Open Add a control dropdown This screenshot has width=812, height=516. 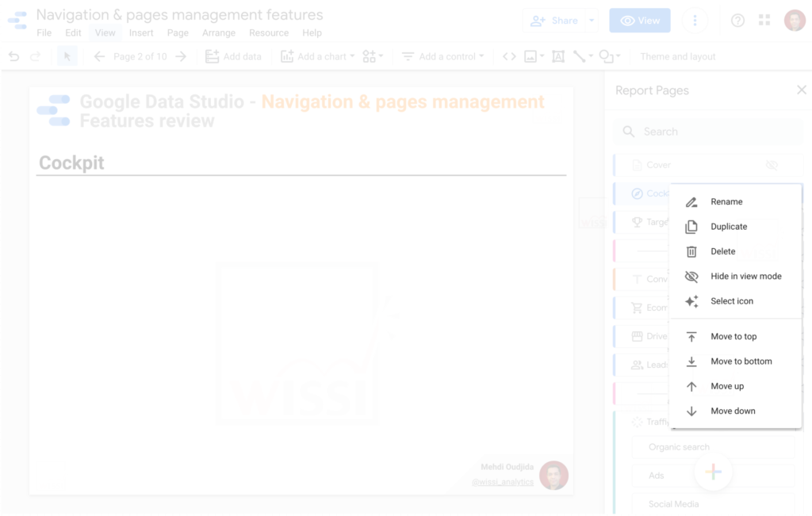tap(442, 56)
